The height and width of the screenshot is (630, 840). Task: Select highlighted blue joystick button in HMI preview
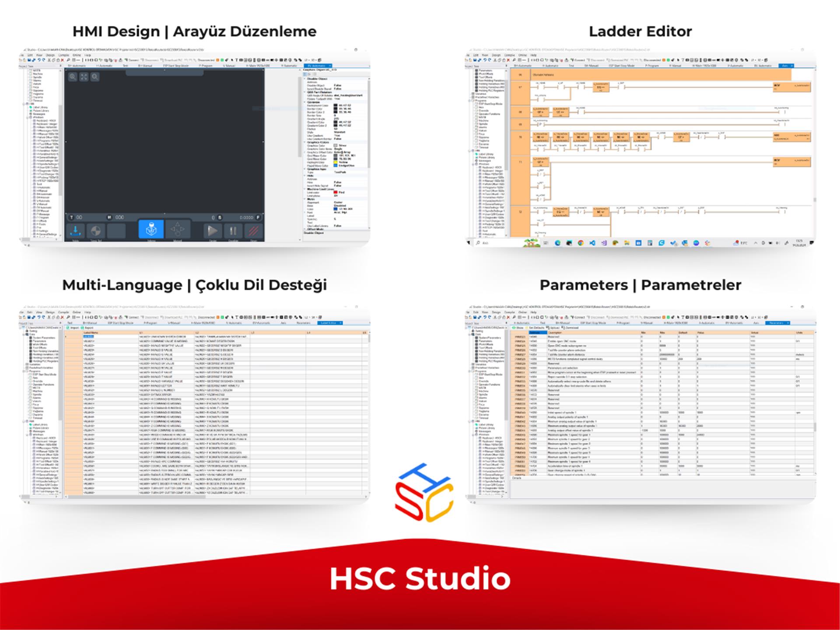(x=151, y=229)
